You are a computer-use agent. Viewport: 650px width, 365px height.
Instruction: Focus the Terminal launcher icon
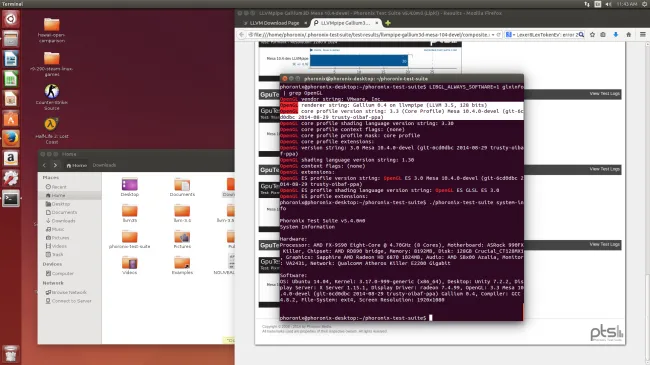pos(11,198)
